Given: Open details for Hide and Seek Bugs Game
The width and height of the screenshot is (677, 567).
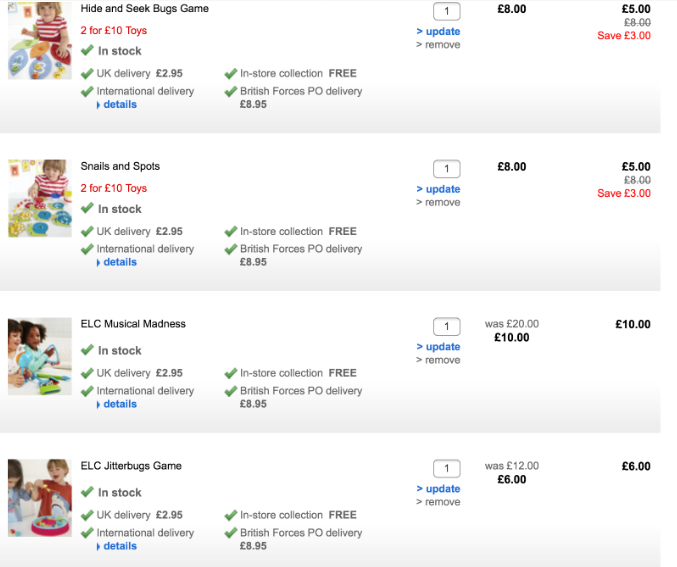Looking at the screenshot, I should (x=119, y=105).
